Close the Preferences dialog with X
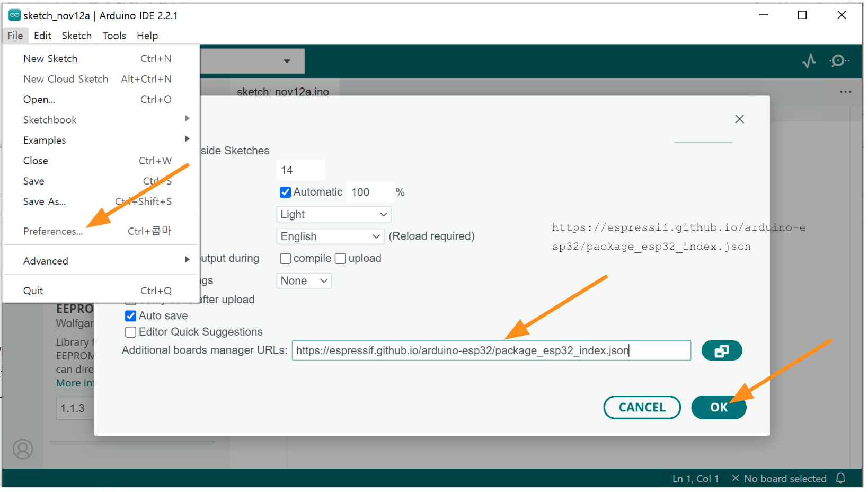The width and height of the screenshot is (868, 492). pos(739,119)
